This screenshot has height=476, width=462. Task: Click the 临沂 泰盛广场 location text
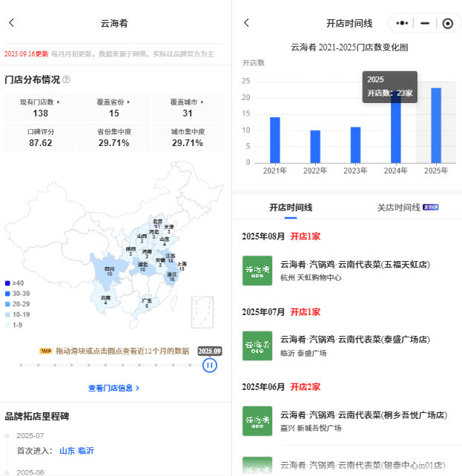(x=303, y=353)
